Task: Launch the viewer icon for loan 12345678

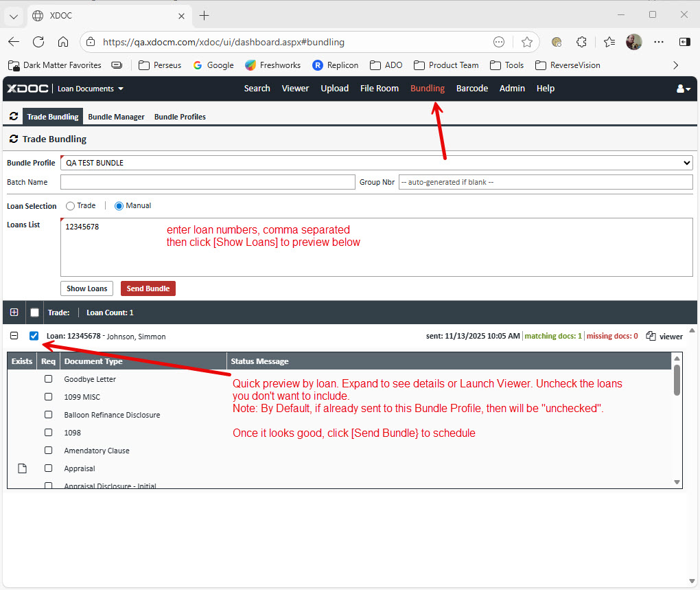Action: click(651, 336)
